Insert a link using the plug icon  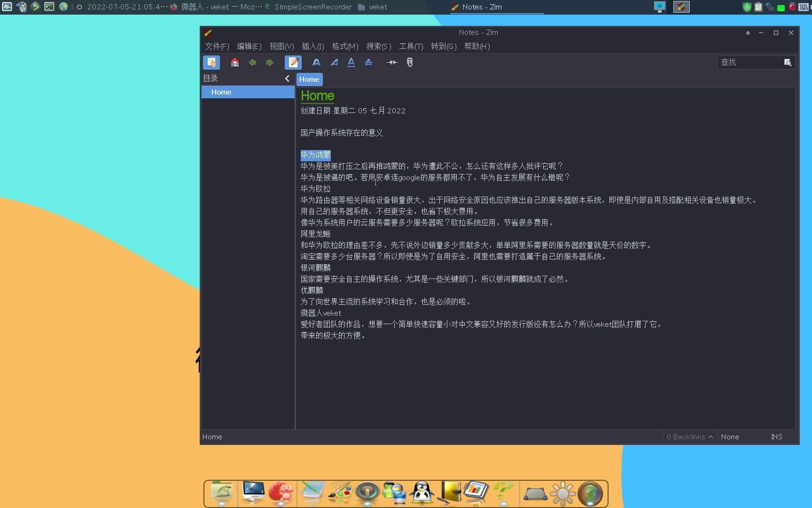(391, 62)
